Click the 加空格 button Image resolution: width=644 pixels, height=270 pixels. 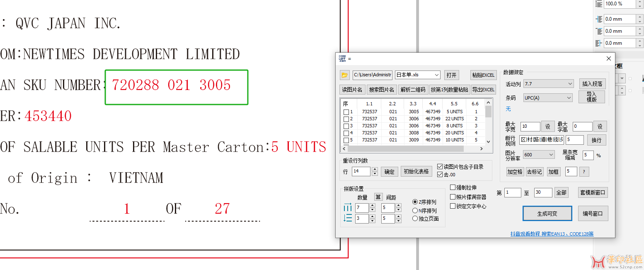click(515, 172)
